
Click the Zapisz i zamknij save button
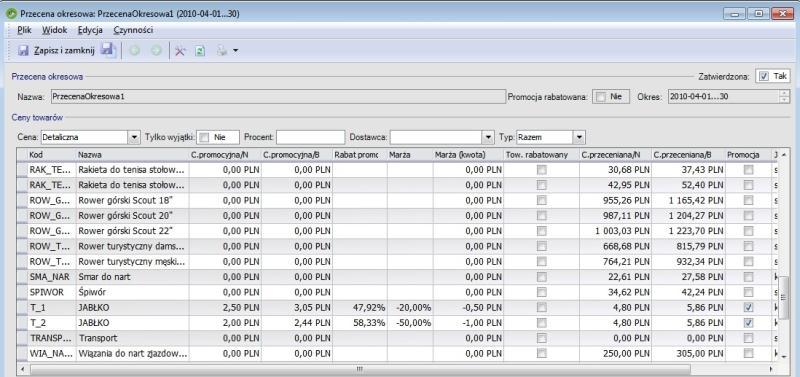[56, 51]
